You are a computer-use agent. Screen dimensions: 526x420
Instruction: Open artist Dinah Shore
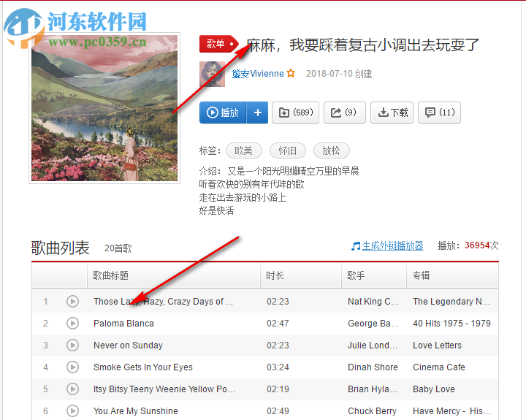[x=373, y=367]
